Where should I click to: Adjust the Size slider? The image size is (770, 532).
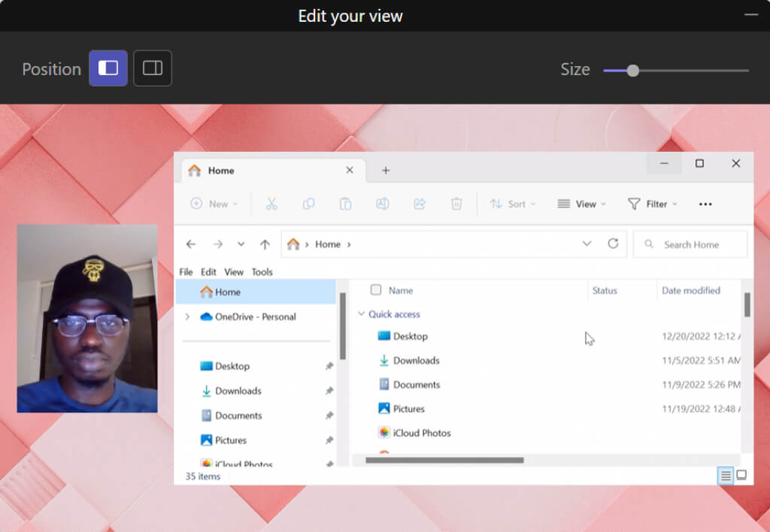[x=633, y=71]
